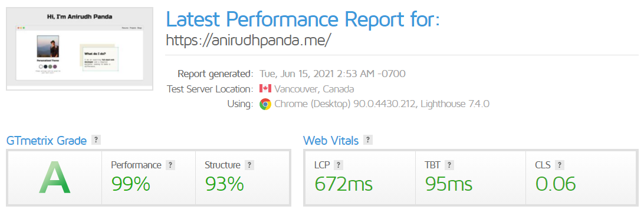Screen dimensions: 644x216
Task: Select the large green A grade
Action: tap(54, 178)
